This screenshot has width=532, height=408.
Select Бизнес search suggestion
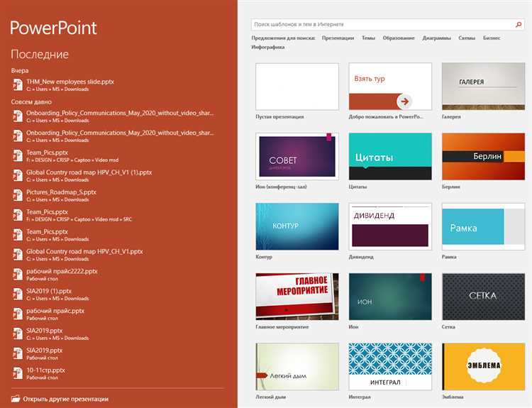coord(492,38)
